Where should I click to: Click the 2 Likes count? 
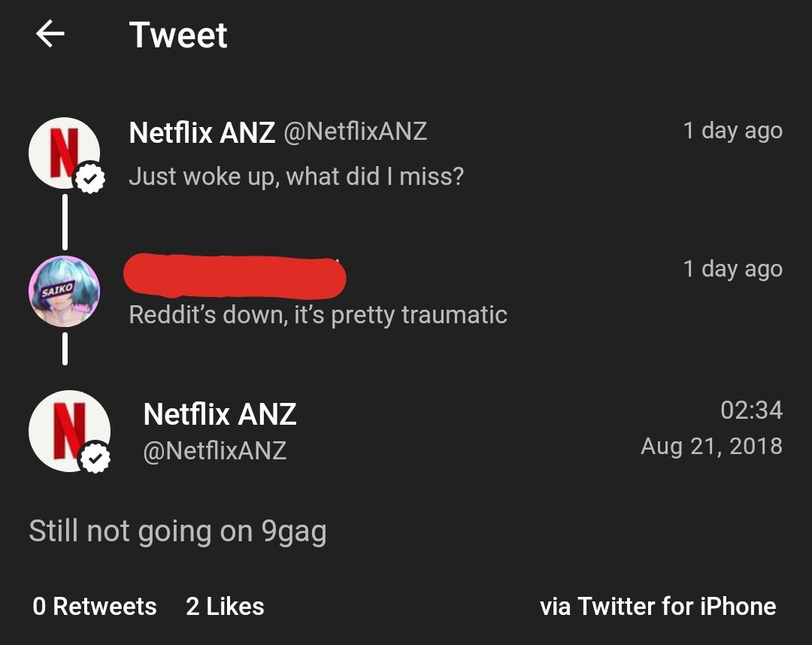[226, 607]
